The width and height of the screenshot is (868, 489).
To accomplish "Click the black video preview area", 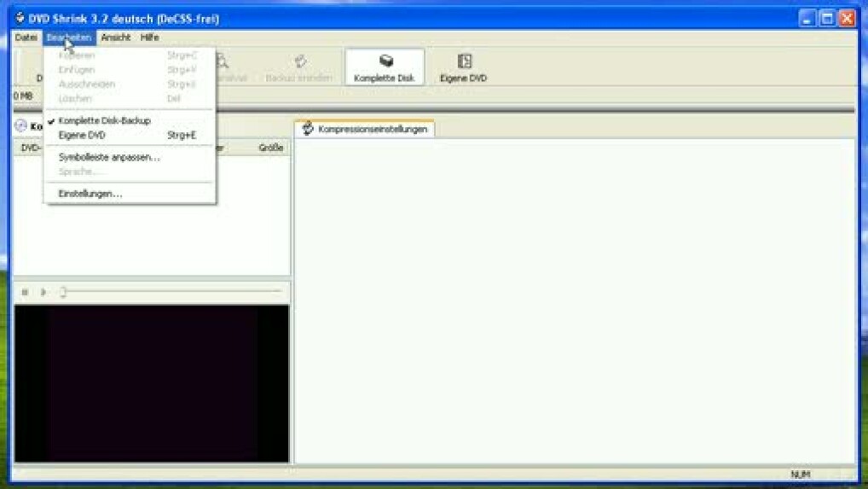I will click(152, 383).
